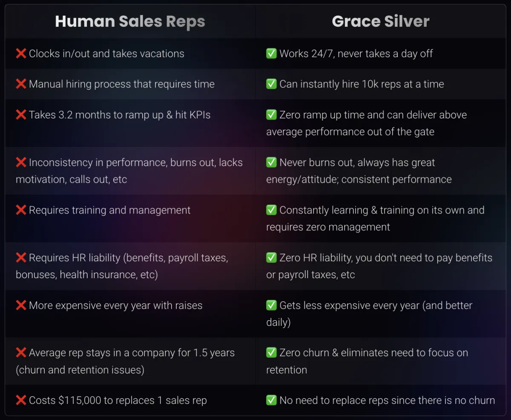Click the red X beside Clocks in/out
Screen dimensions: 511x420
point(21,54)
